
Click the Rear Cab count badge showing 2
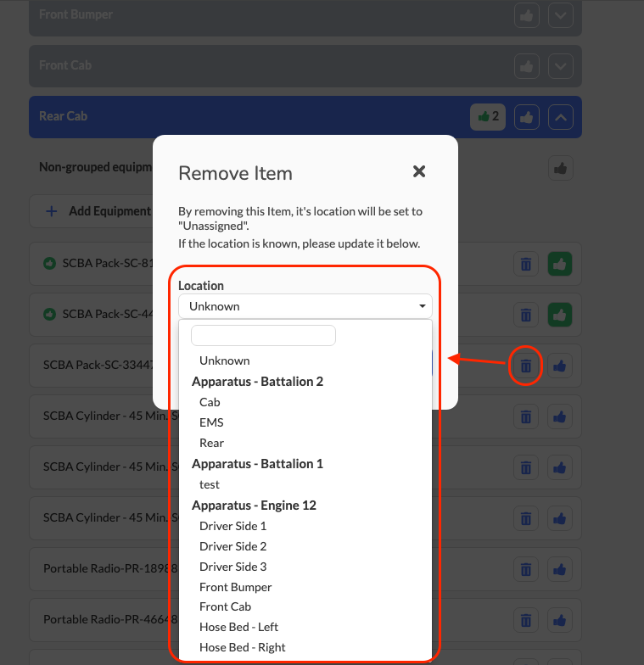coord(487,117)
